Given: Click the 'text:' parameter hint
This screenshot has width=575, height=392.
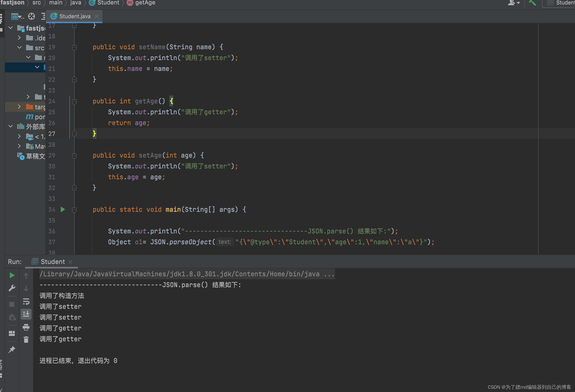Looking at the screenshot, I should point(225,242).
